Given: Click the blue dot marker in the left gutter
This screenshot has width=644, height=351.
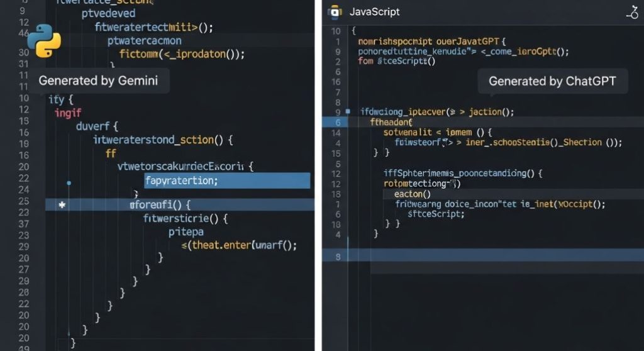Looking at the screenshot, I should coord(69,183).
